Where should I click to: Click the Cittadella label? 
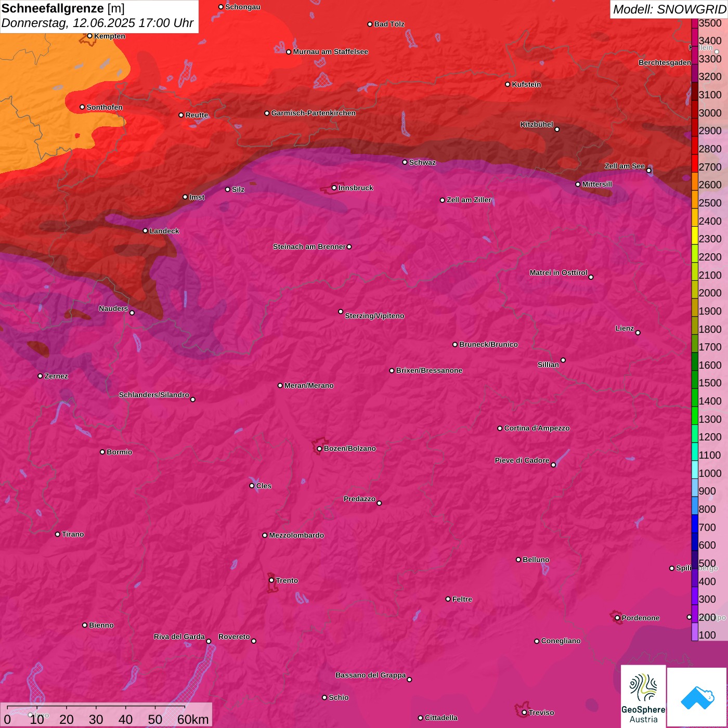(x=441, y=718)
